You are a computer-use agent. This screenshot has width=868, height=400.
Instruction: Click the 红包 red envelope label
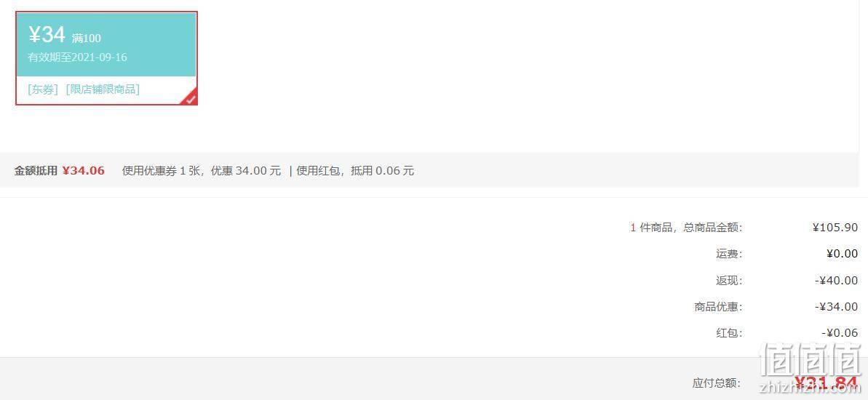pos(729,333)
